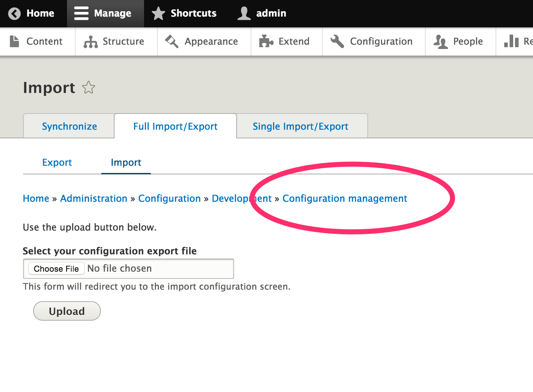
Task: Click the Home back arrow icon
Action: 14,14
